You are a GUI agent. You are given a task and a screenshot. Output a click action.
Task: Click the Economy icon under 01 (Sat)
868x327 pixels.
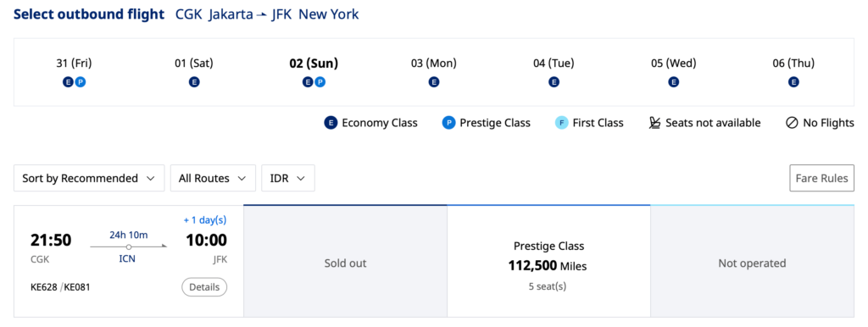pyautogui.click(x=194, y=82)
